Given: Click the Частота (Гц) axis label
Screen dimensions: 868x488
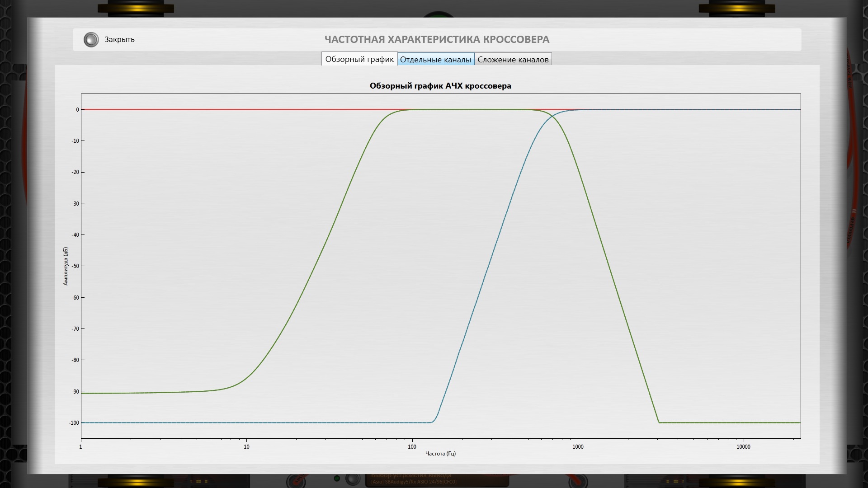Looking at the screenshot, I should tap(440, 454).
